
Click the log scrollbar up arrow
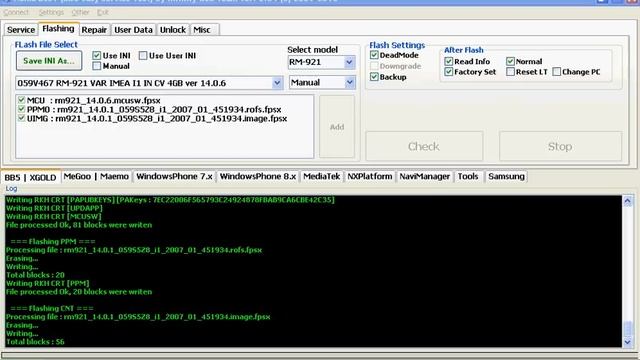[628, 201]
